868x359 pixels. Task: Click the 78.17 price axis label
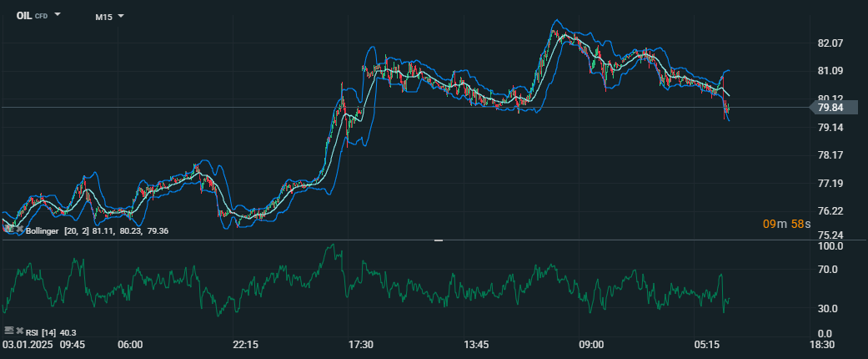830,155
